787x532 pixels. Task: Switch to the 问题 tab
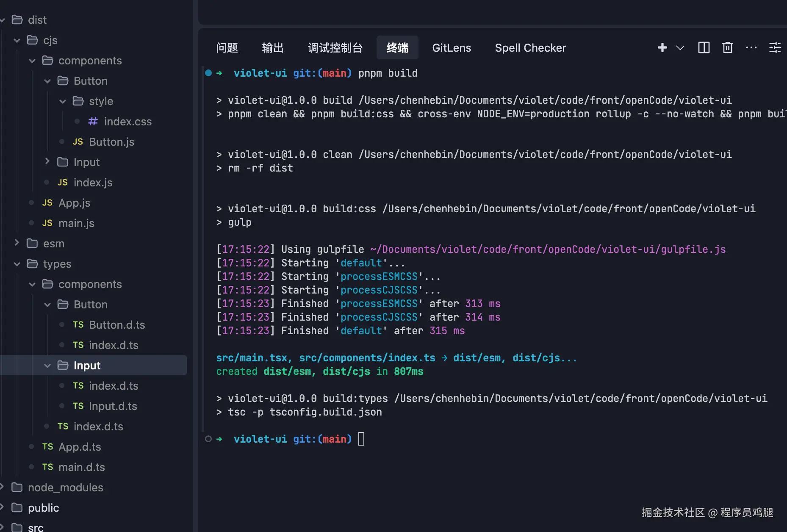coord(227,48)
